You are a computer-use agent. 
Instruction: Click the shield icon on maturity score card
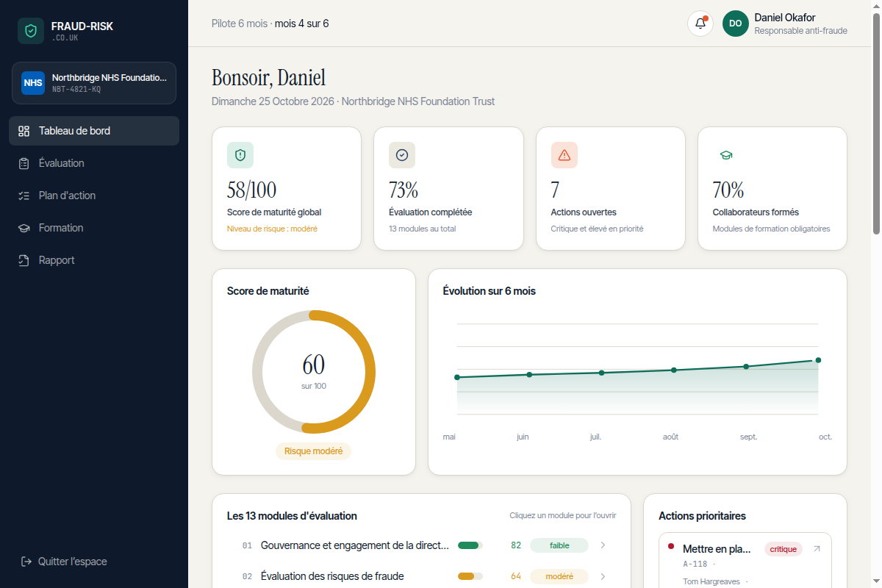(240, 155)
